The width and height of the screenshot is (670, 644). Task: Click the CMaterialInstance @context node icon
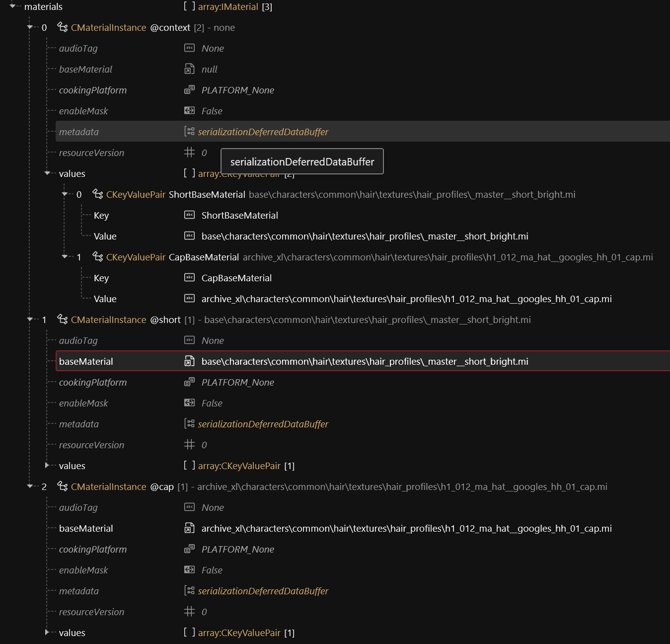click(x=63, y=27)
